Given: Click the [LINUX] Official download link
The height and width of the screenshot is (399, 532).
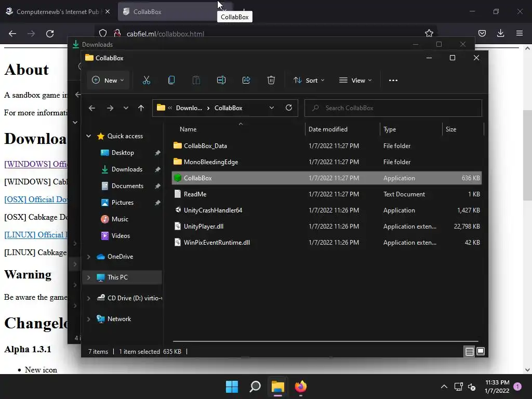Looking at the screenshot, I should click(x=36, y=234).
